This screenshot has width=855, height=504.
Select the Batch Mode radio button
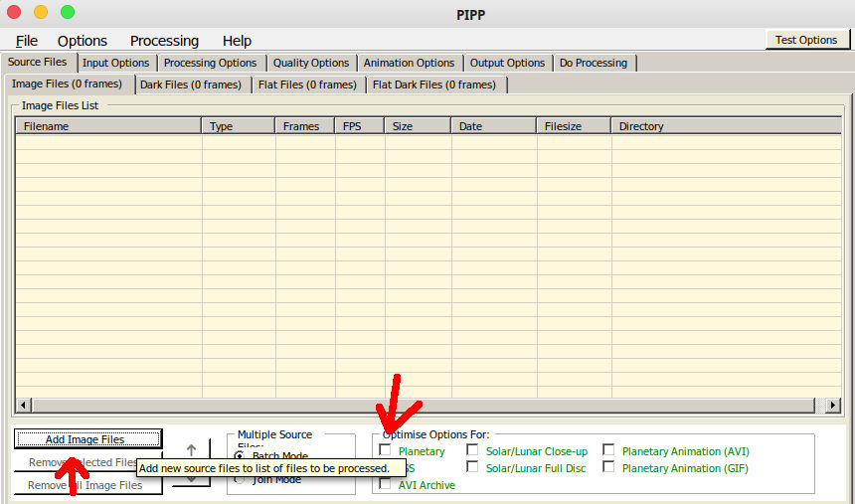(240, 456)
